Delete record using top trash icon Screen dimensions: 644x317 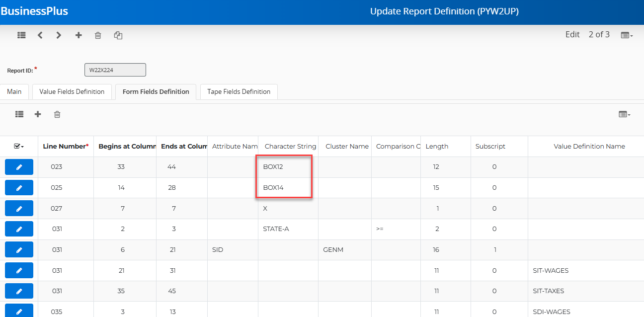click(98, 35)
